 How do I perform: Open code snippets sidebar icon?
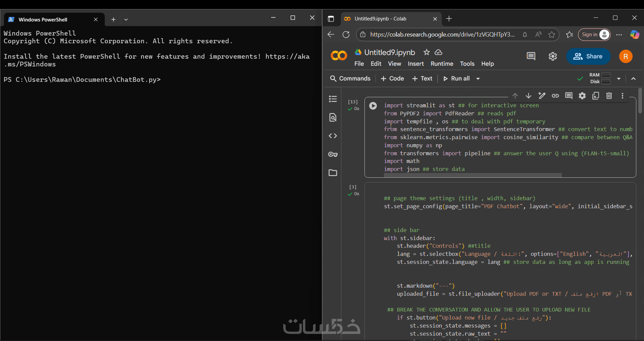point(333,136)
